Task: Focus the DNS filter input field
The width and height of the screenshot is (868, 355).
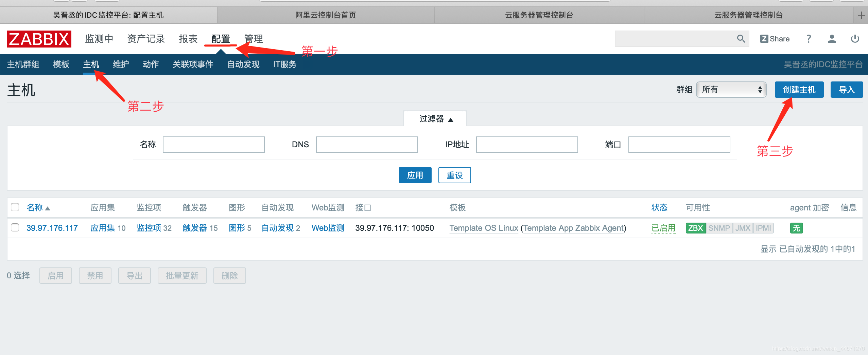Action: coord(367,145)
